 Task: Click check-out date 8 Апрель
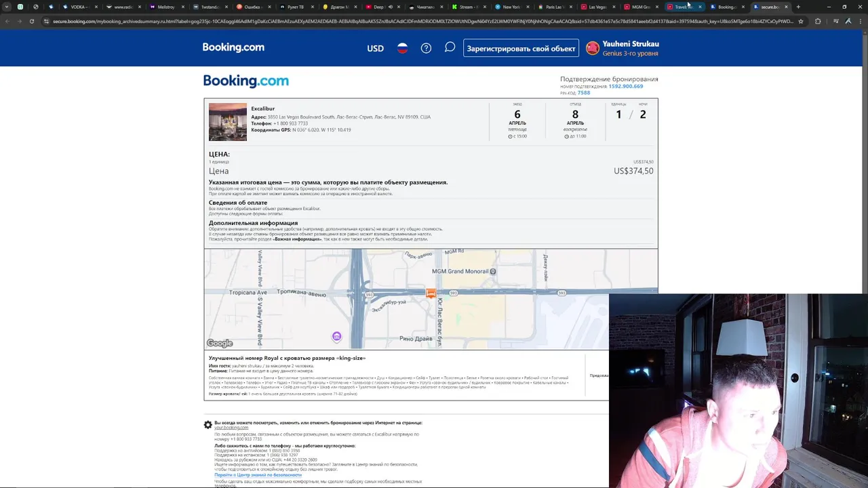[575, 118]
